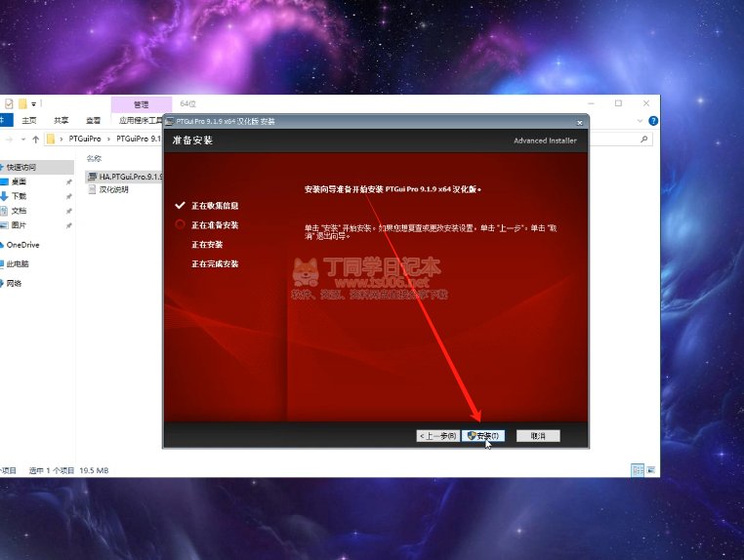744x560 pixels.
Task: Click the 图片 icon in sidebar
Action: click(4, 225)
